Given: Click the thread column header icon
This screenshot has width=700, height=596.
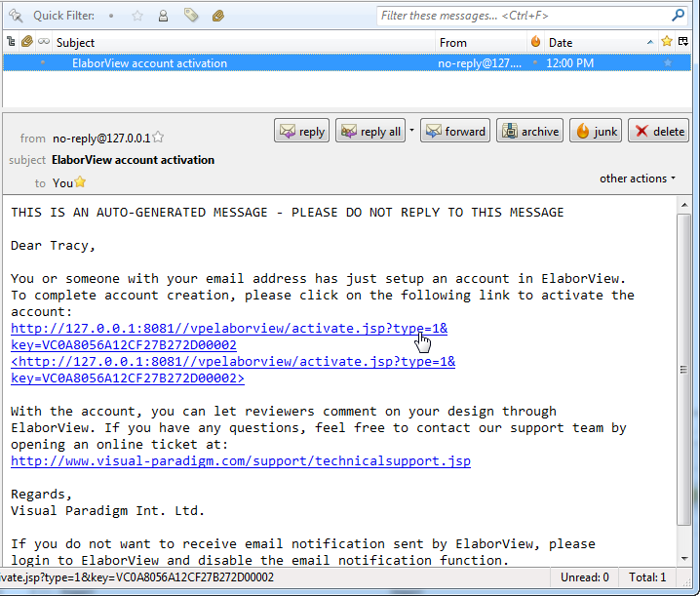Looking at the screenshot, I should 11,42.
